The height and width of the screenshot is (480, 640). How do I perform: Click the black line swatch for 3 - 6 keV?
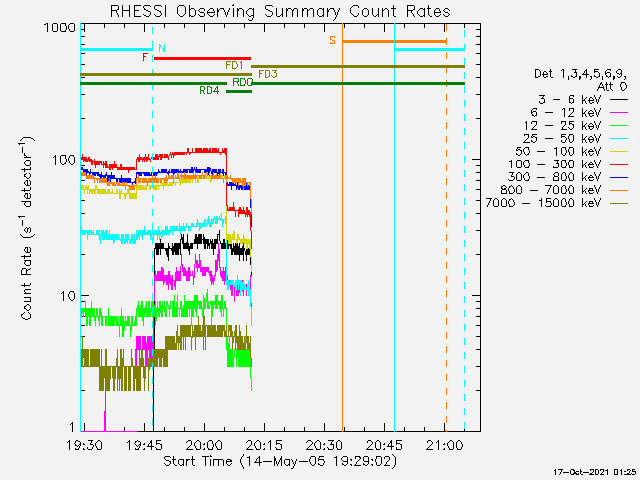coord(619,99)
